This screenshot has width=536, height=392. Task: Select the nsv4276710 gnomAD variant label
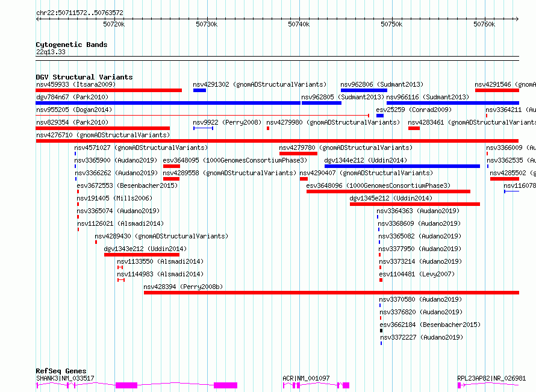pyautogui.click(x=103, y=135)
